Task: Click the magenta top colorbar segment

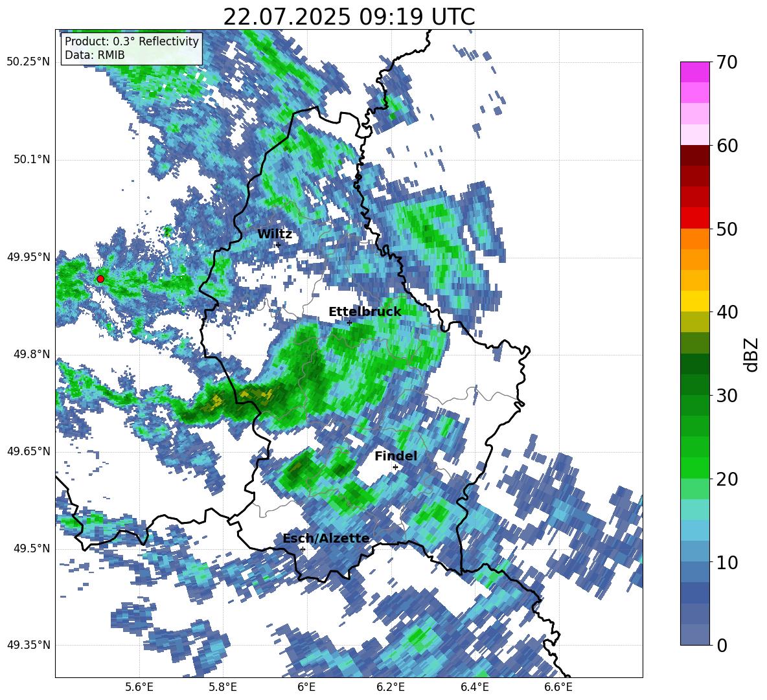Action: (x=694, y=72)
